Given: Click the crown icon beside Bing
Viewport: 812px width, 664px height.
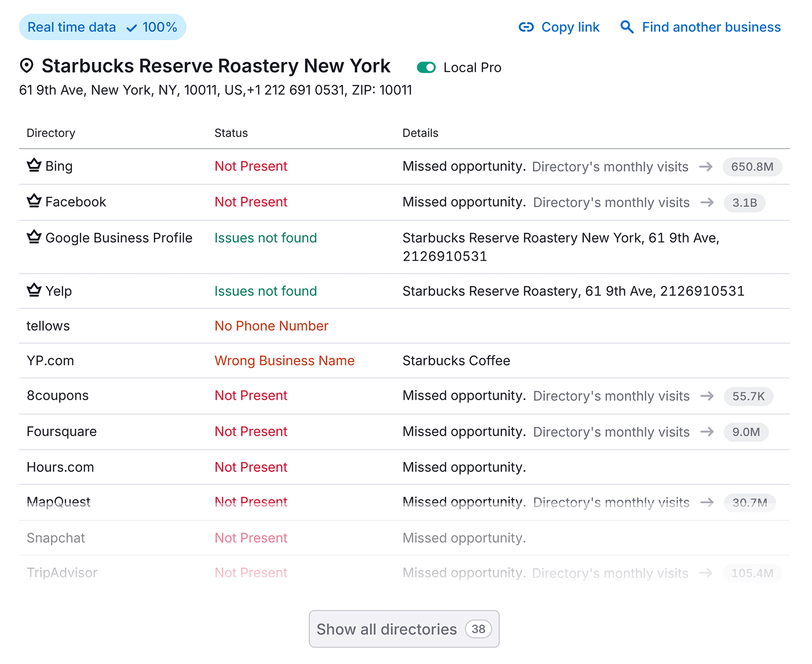Looking at the screenshot, I should coord(33,165).
